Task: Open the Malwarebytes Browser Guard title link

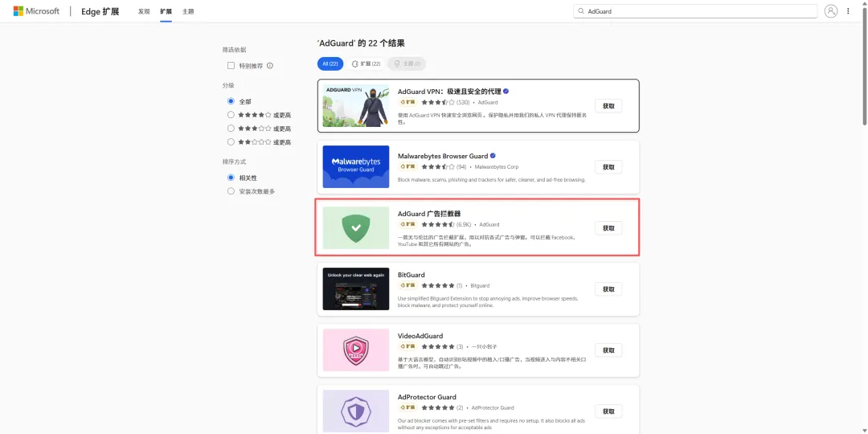Action: pos(443,156)
